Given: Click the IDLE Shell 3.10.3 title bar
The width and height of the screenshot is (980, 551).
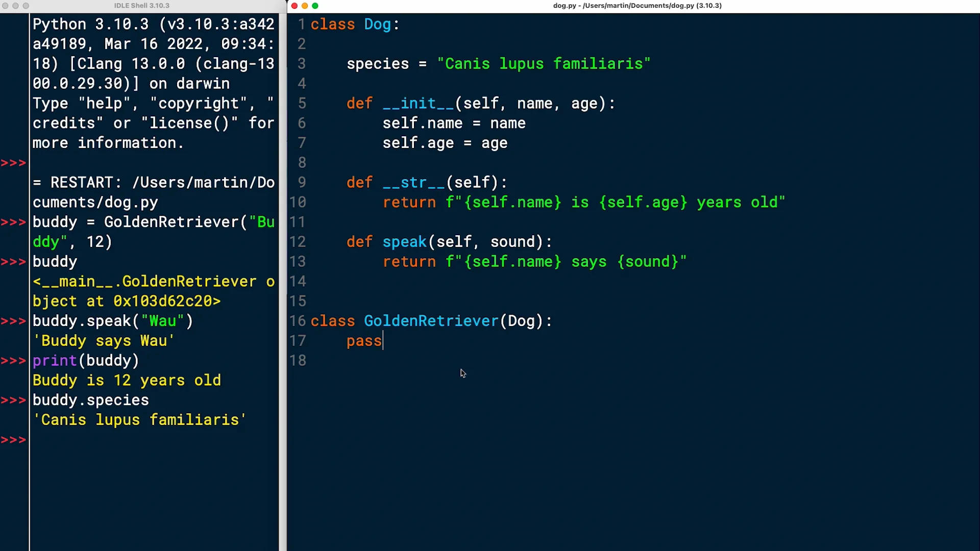Looking at the screenshot, I should click(x=141, y=6).
